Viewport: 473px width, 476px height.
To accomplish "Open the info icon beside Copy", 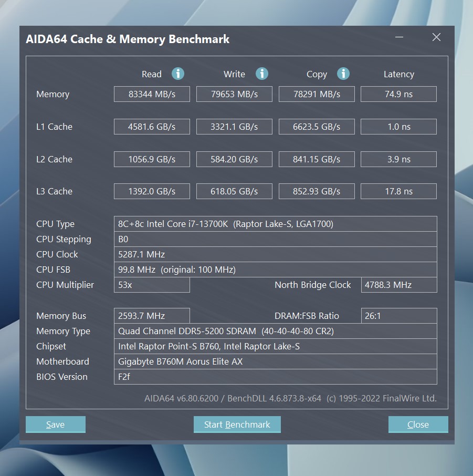I will tap(343, 74).
